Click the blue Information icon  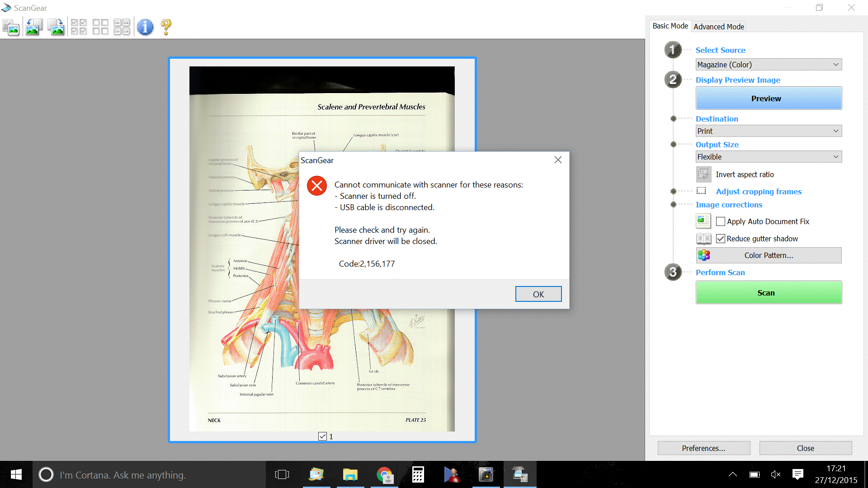pos(145,27)
